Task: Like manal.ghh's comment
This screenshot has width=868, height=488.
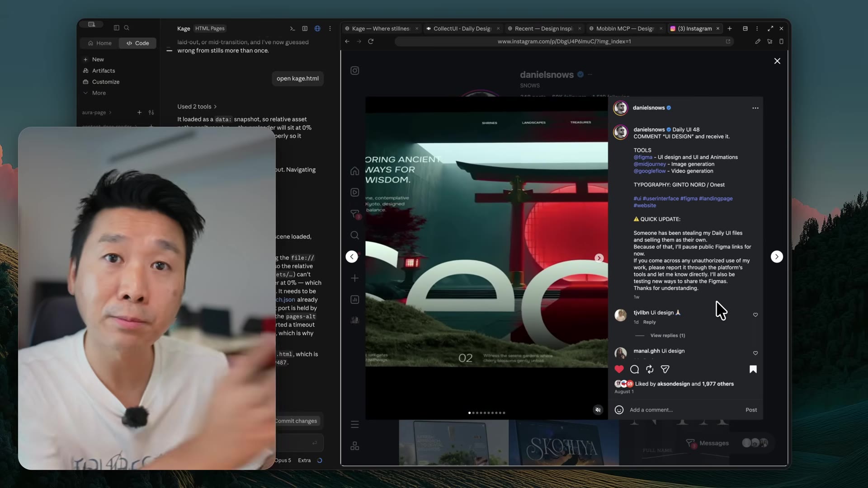Action: 755,353
